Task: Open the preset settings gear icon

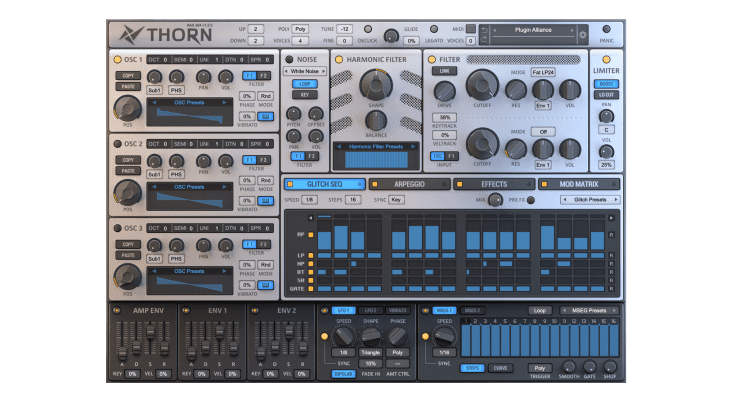Action: 583,35
